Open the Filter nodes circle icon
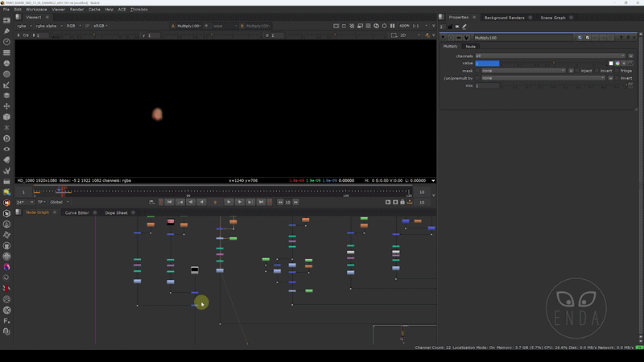644x362 pixels. coord(6,74)
